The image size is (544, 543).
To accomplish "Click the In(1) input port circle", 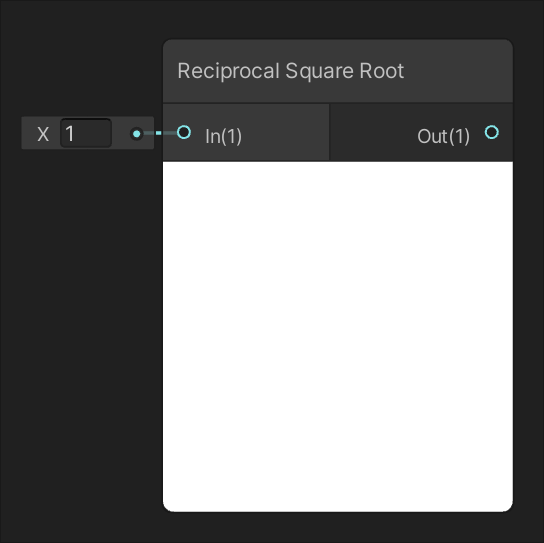I will (184, 132).
